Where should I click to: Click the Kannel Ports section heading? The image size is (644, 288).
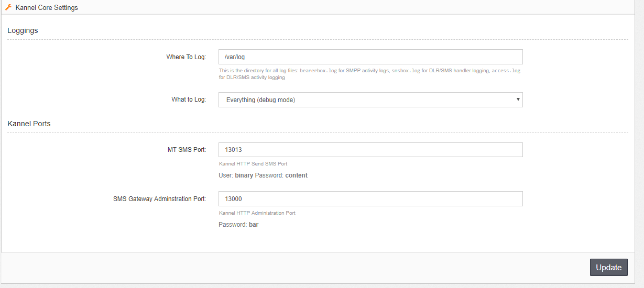point(29,124)
